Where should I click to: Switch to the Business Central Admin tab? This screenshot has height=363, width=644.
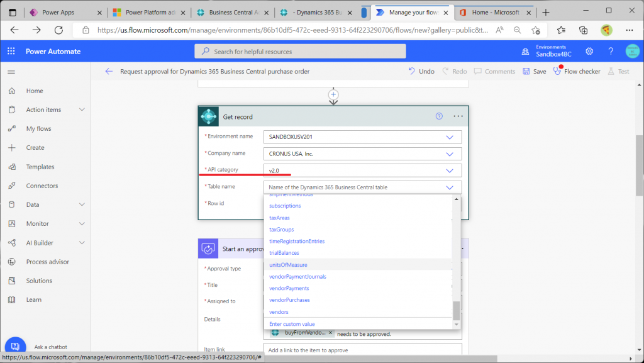click(234, 13)
